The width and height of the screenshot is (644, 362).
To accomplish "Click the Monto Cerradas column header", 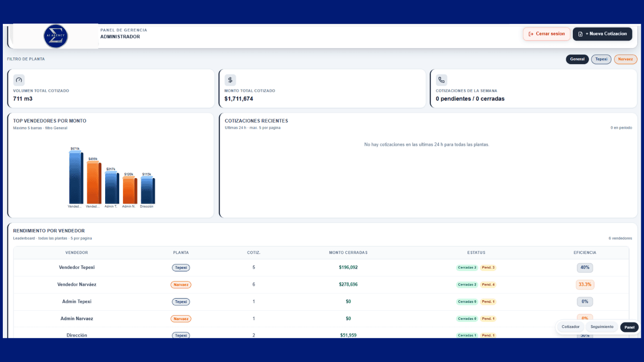I will click(x=348, y=253).
